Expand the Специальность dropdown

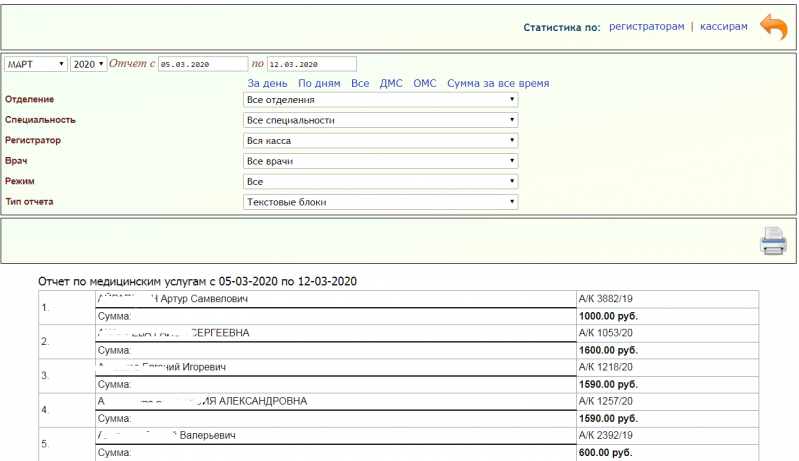381,120
